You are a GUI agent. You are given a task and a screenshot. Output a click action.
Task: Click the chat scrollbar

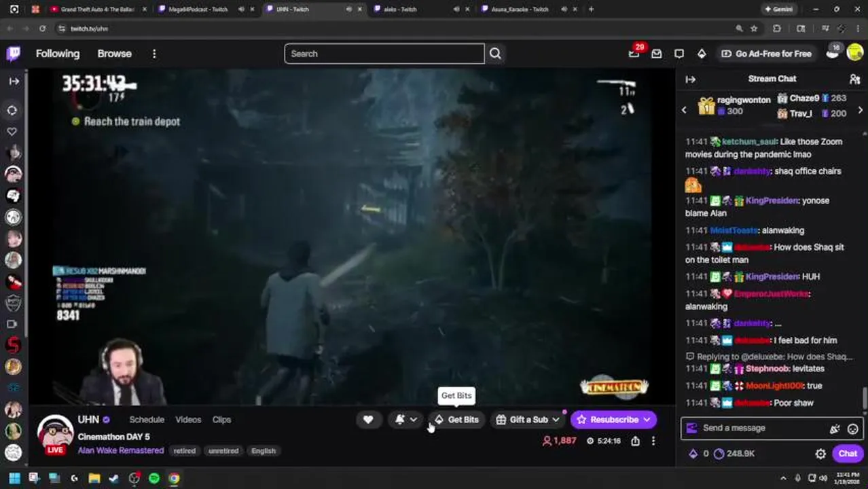click(865, 399)
